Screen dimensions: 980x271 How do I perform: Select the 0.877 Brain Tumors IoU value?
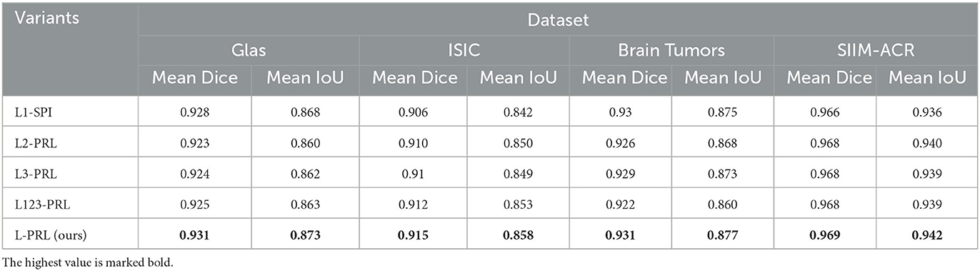click(723, 234)
